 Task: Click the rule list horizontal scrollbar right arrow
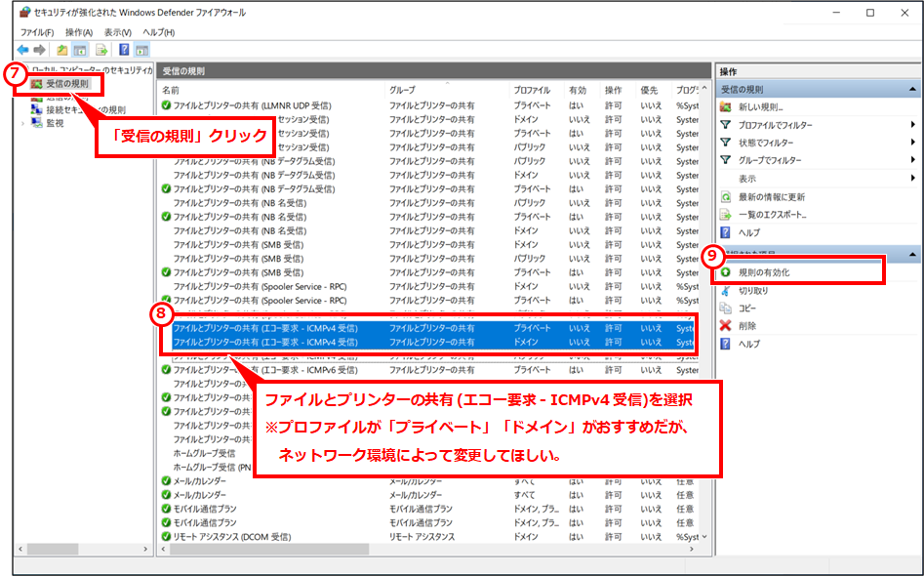(693, 549)
